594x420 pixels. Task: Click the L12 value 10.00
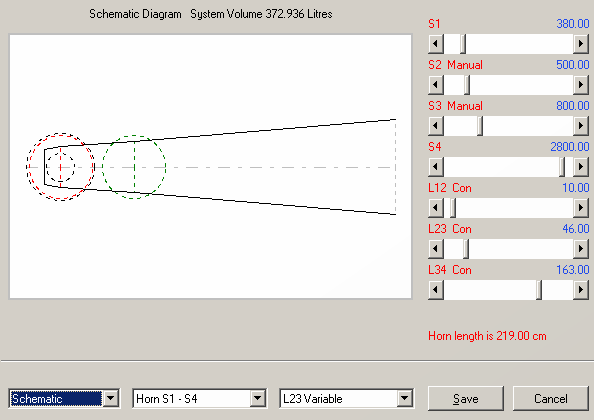click(575, 188)
